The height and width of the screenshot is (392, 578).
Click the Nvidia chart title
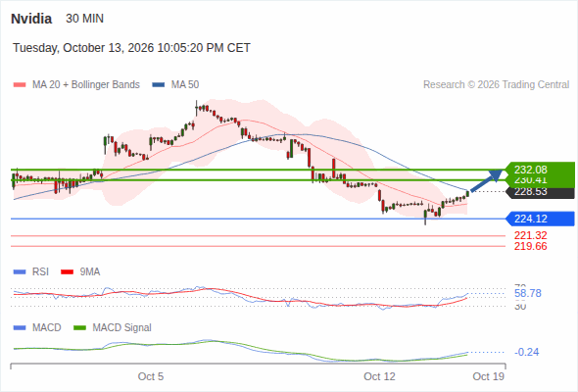coord(31,19)
